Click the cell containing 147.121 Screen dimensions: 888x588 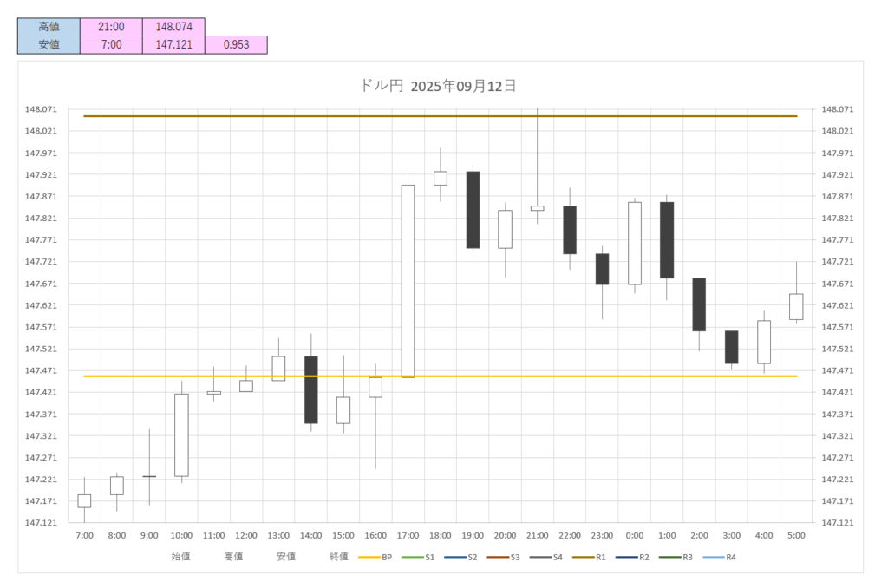(173, 44)
